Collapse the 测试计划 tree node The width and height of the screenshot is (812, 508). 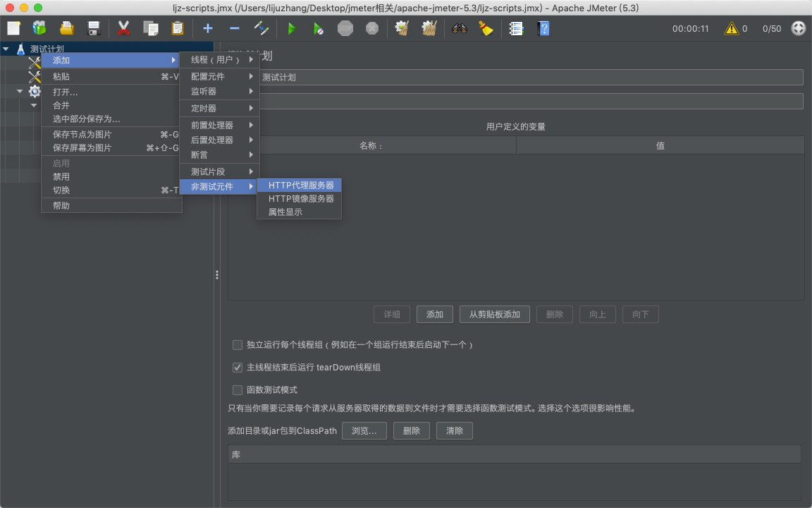click(6, 49)
